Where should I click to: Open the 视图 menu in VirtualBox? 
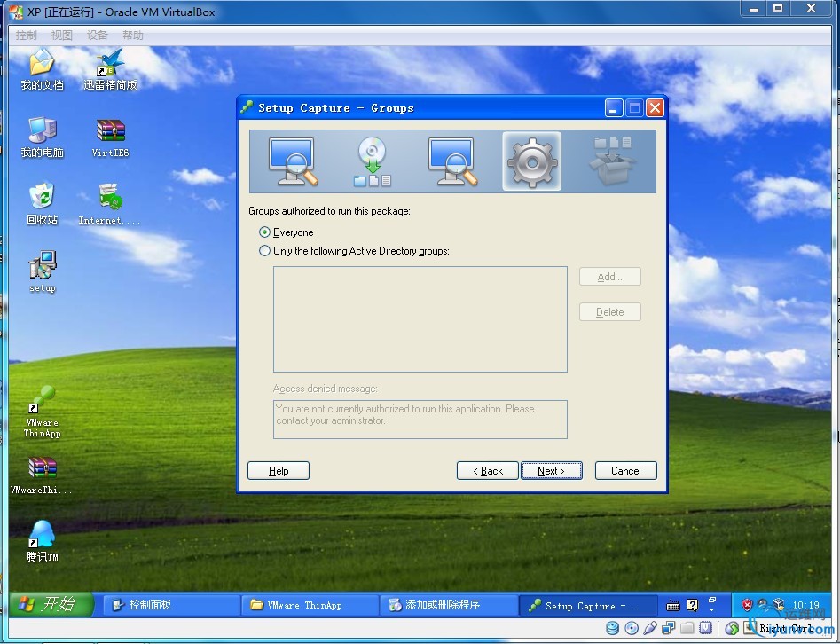click(x=61, y=35)
